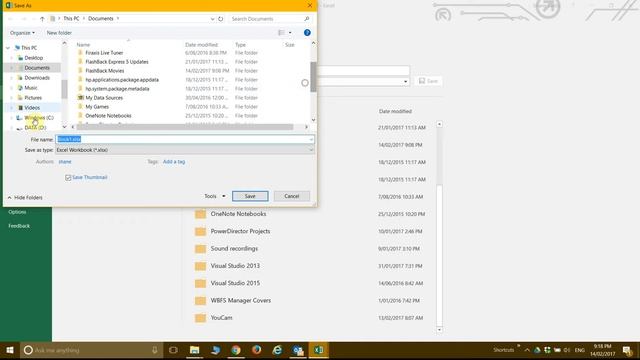Select Windows (C:) drive in tree
The width and height of the screenshot is (640, 360).
39,118
